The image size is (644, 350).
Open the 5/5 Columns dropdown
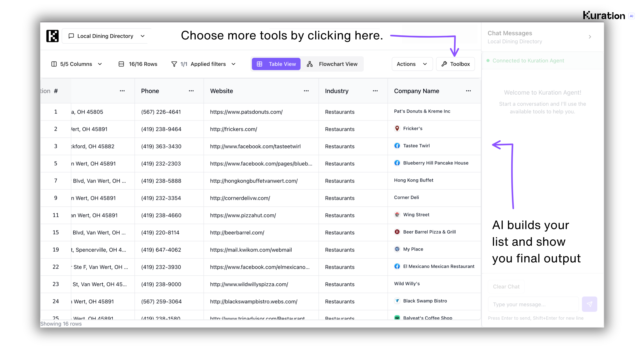(x=76, y=64)
